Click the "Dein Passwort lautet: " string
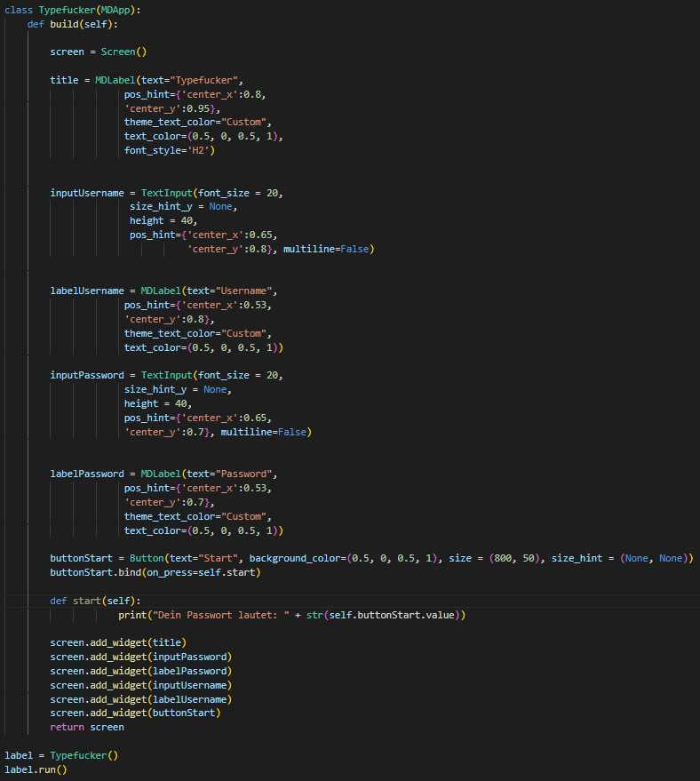Viewport: 700px width, 781px height. pyautogui.click(x=220, y=615)
